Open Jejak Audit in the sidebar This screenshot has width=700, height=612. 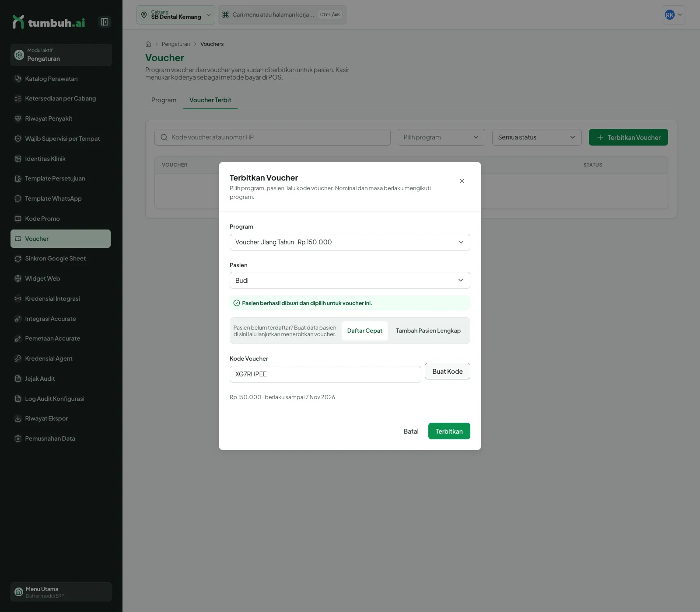click(x=61, y=379)
